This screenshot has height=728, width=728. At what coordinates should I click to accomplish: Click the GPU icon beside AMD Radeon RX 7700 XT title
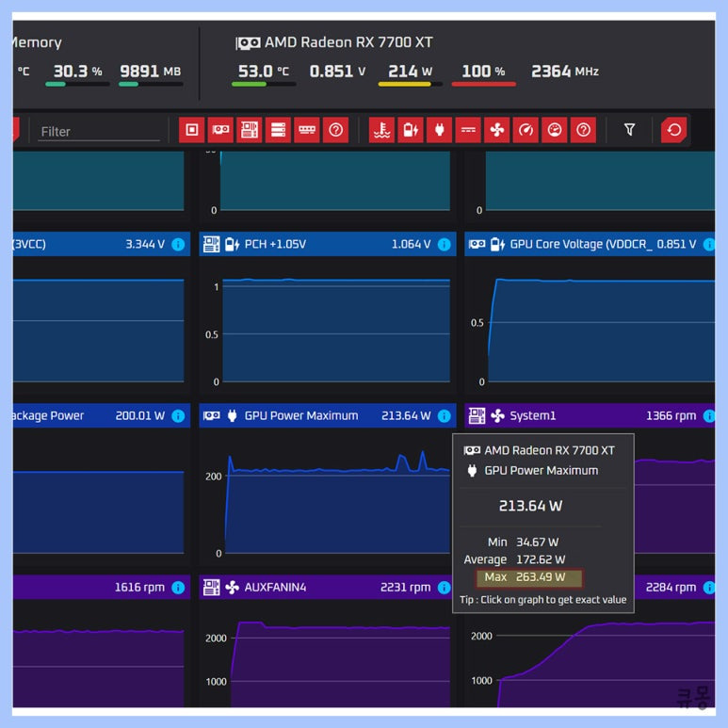click(248, 43)
